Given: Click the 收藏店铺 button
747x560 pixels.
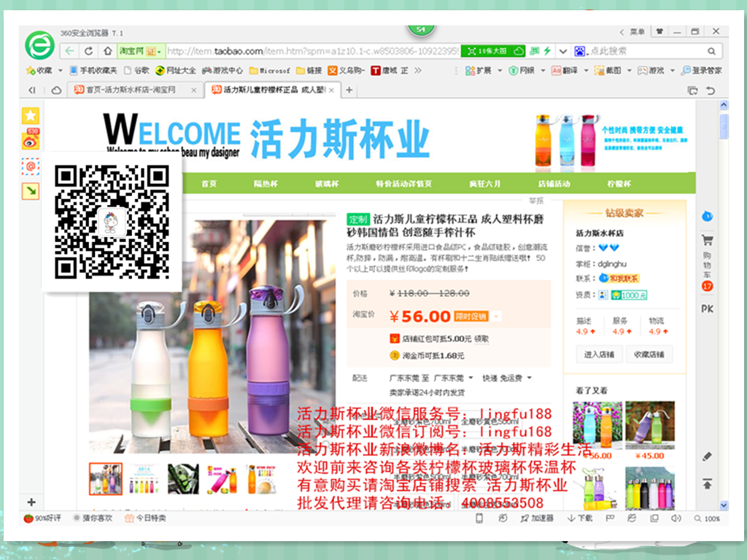Looking at the screenshot, I should pyautogui.click(x=649, y=354).
